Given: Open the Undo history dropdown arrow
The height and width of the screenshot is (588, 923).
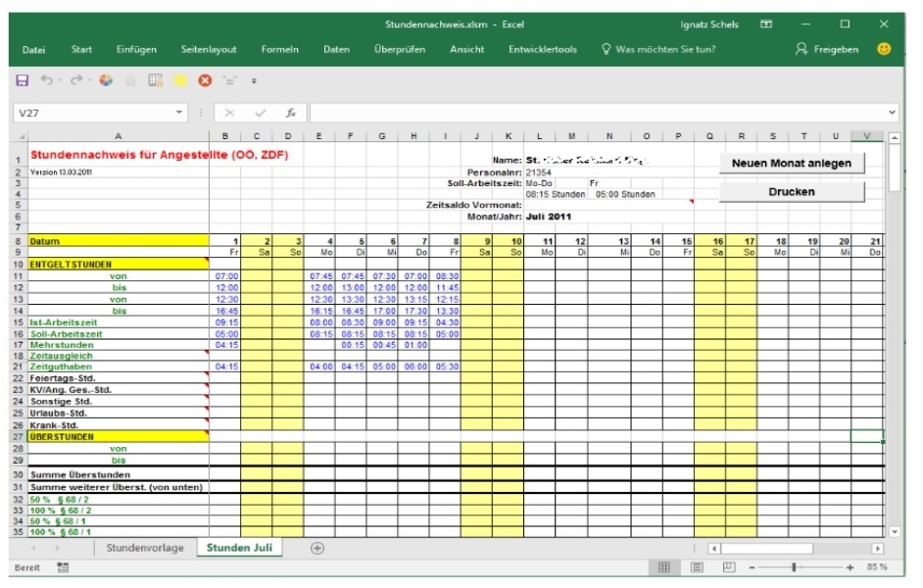Looking at the screenshot, I should [x=60, y=80].
